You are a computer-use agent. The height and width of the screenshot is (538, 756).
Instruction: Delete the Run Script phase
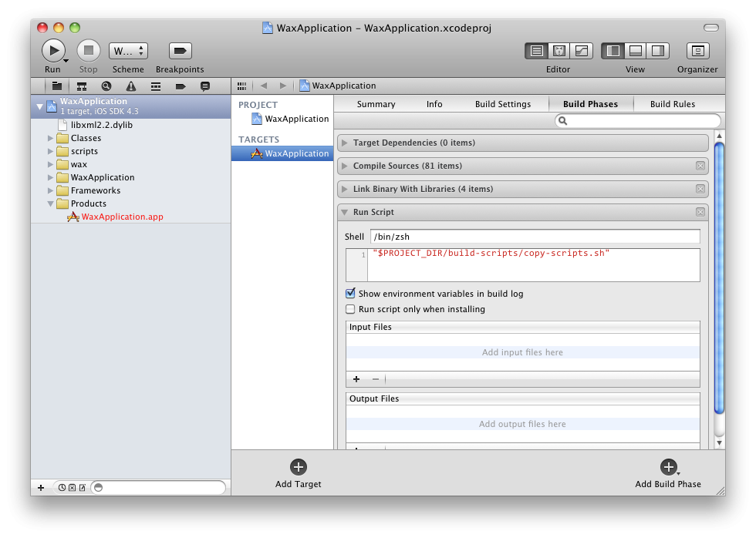[x=700, y=212]
